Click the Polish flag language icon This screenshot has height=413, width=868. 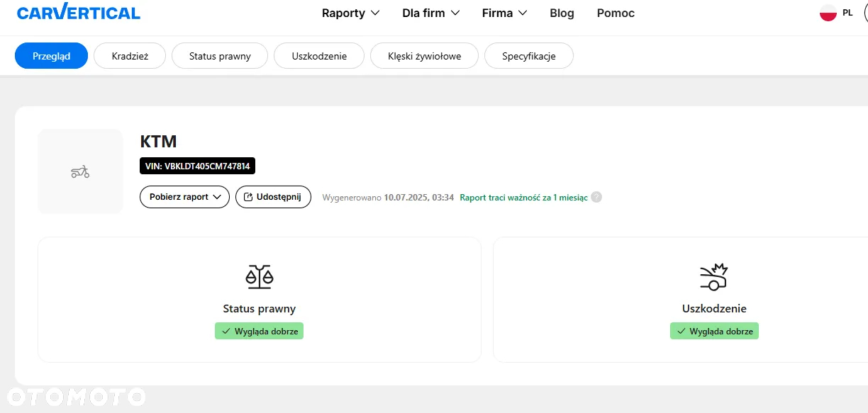[x=828, y=13]
